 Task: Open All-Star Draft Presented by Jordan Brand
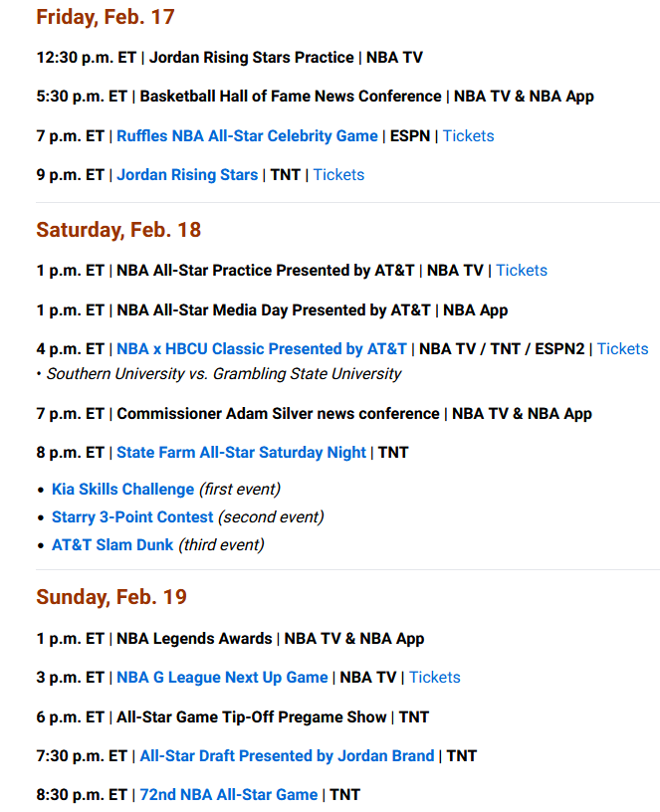tap(287, 756)
